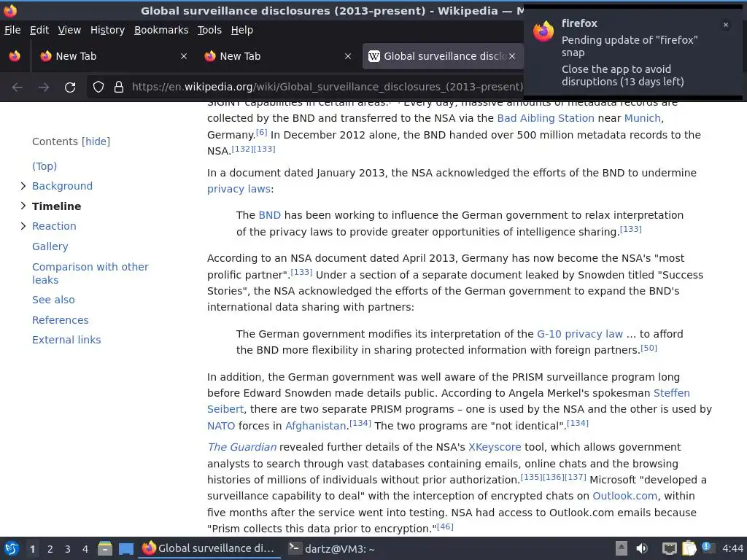Open the View menu
The image size is (747, 560).
[69, 30]
